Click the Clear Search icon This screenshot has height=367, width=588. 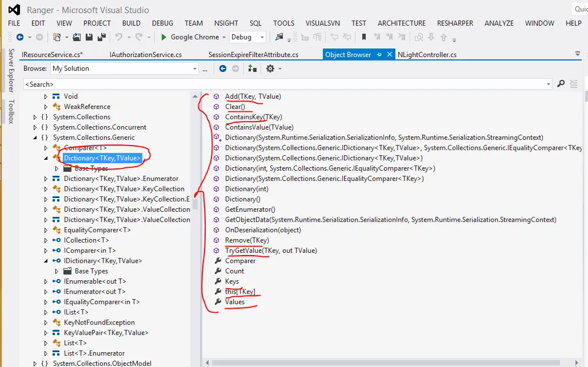(x=574, y=84)
